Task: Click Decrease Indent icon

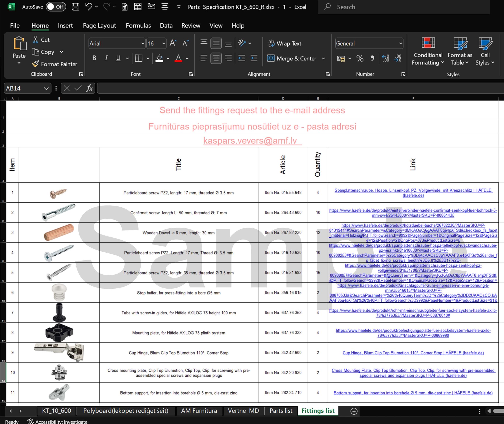Action: (241, 58)
